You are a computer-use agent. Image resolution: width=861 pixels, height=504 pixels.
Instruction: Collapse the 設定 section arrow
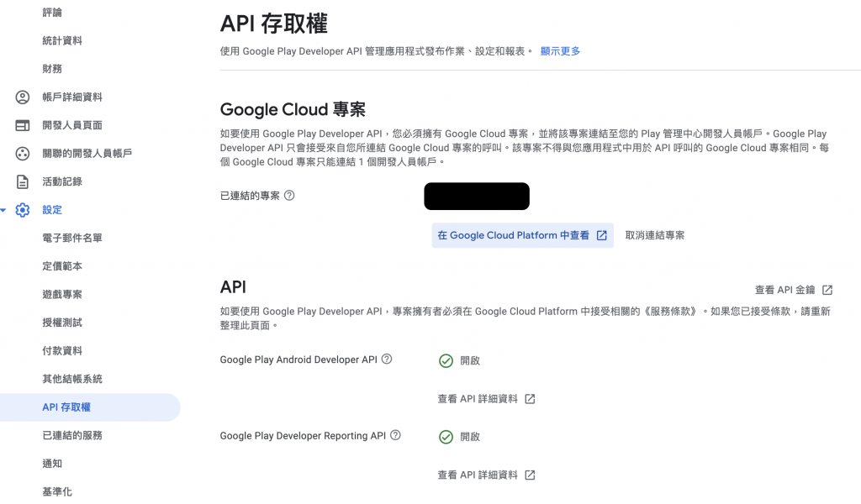3,210
